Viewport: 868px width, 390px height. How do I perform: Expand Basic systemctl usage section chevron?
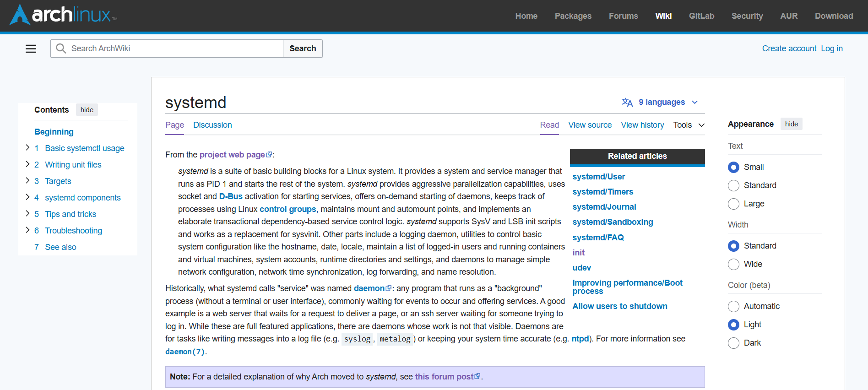tap(27, 148)
